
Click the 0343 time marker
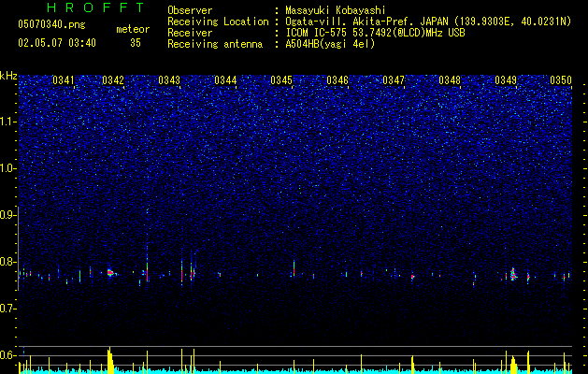(169, 79)
